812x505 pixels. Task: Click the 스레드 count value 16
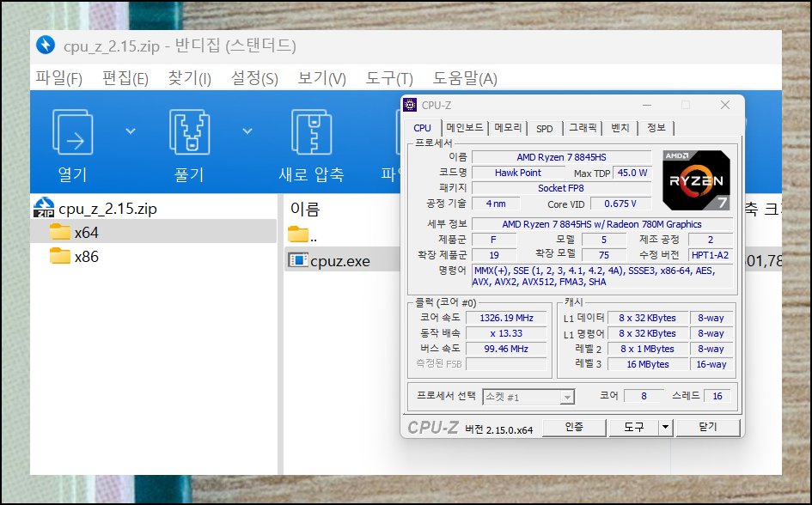click(717, 396)
